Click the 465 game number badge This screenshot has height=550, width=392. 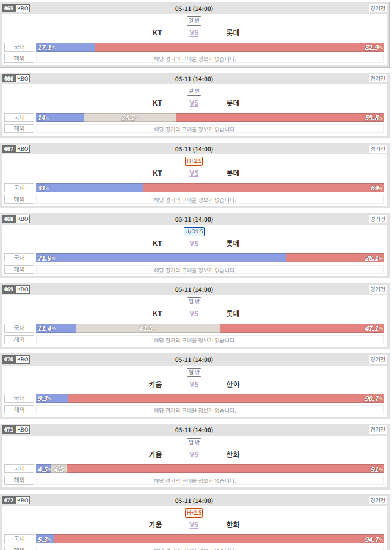(9, 9)
